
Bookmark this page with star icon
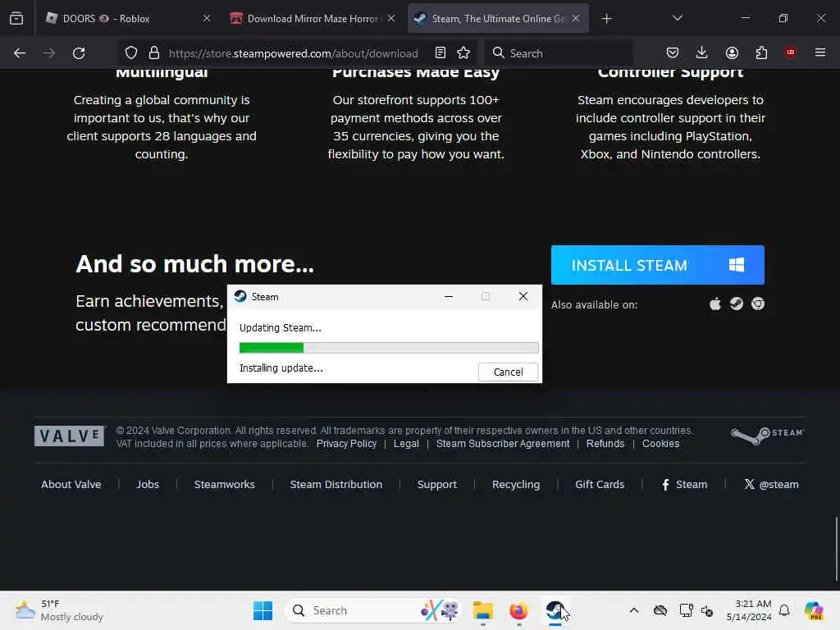(x=463, y=52)
